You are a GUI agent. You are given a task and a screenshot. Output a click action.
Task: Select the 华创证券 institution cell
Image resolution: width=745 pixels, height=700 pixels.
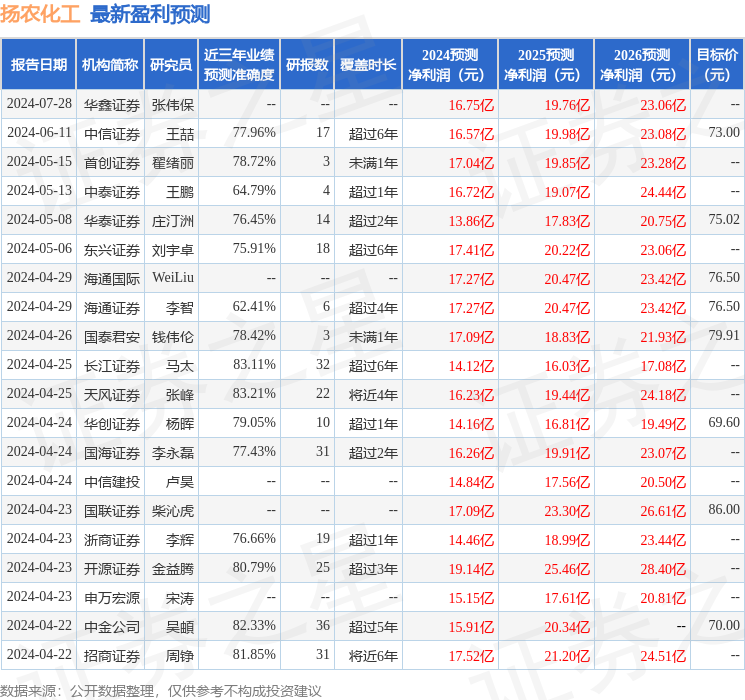[x=112, y=424]
